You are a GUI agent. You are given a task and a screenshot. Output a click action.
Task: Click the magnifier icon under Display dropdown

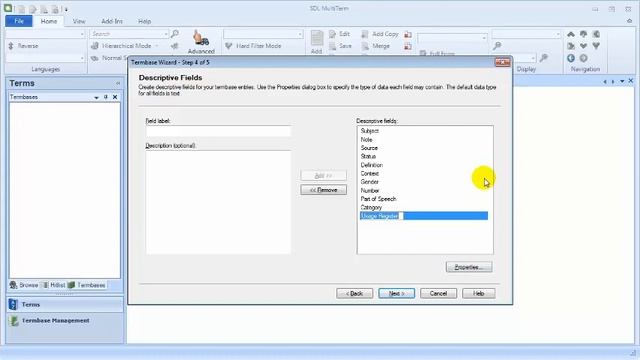[497, 46]
